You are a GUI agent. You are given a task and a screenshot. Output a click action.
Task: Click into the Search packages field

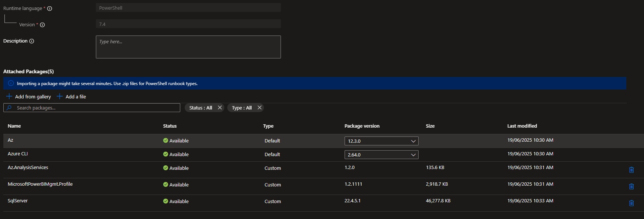point(92,108)
